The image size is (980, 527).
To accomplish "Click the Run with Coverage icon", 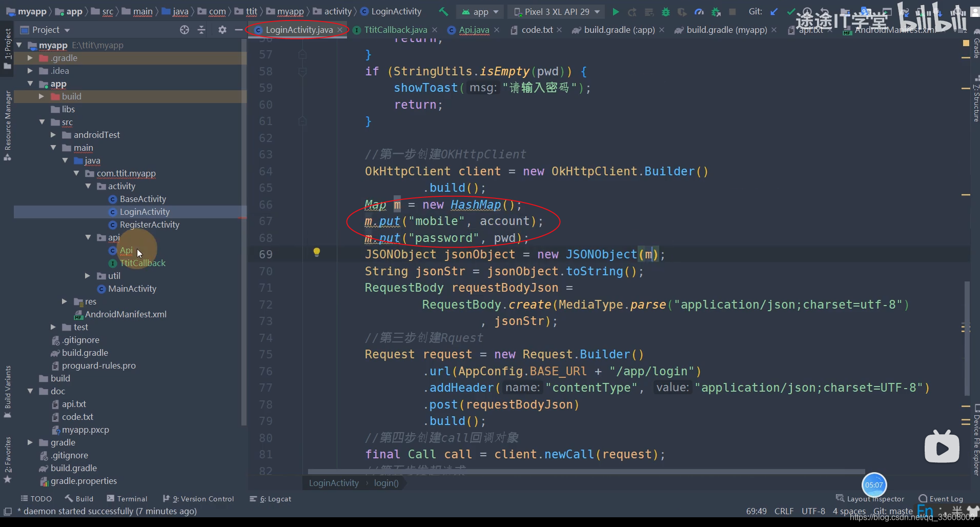I will [682, 11].
